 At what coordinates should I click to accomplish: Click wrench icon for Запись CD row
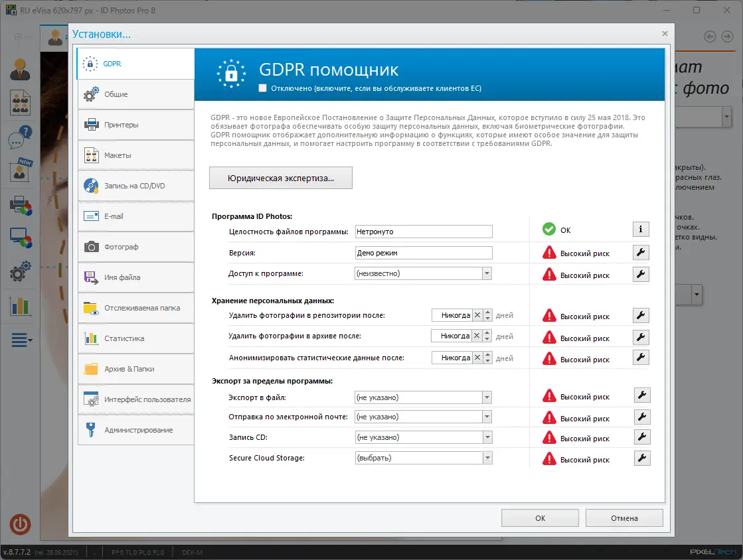point(642,437)
